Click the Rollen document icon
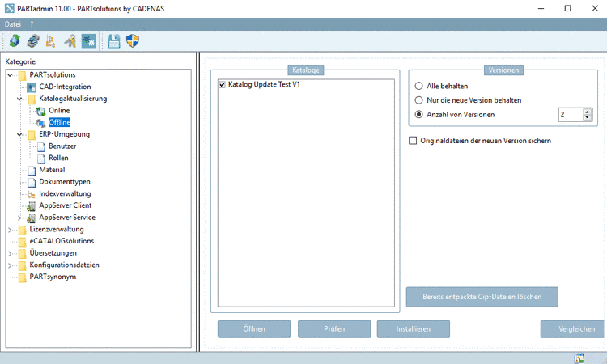The image size is (607, 364). [x=41, y=159]
